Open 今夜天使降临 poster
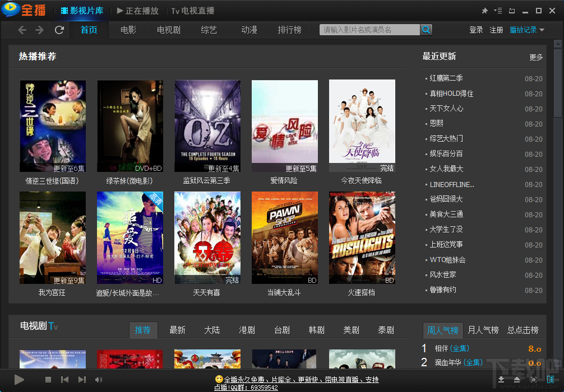The height and width of the screenshot is (392, 564). (x=362, y=126)
